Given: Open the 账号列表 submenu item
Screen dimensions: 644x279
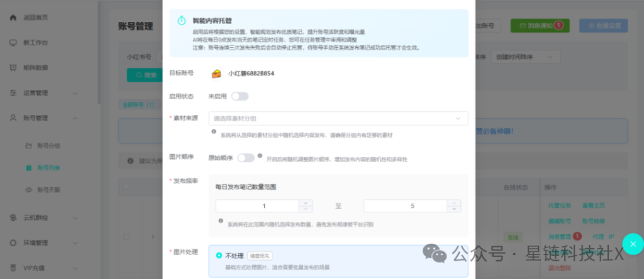Looking at the screenshot, I should [48, 168].
